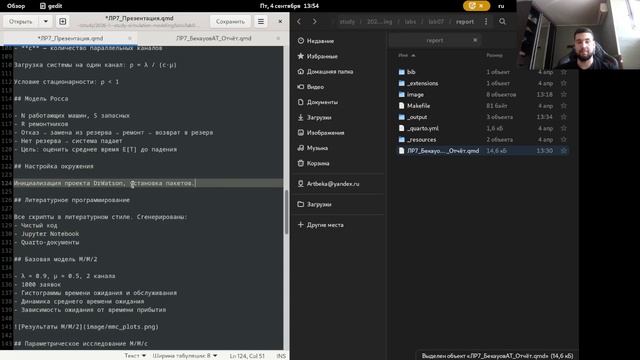Open Загрузки downloads in sidebar
The height and width of the screenshot is (360, 640).
(x=319, y=118)
